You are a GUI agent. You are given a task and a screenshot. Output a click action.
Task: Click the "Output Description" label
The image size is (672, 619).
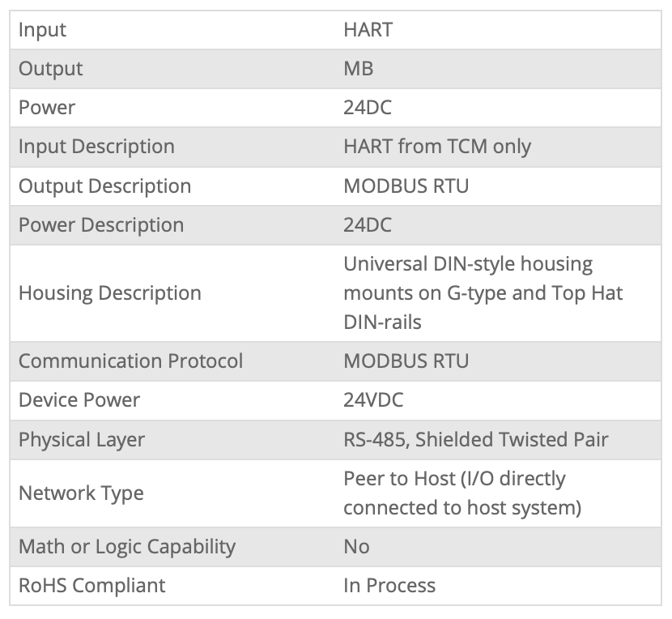(x=104, y=186)
